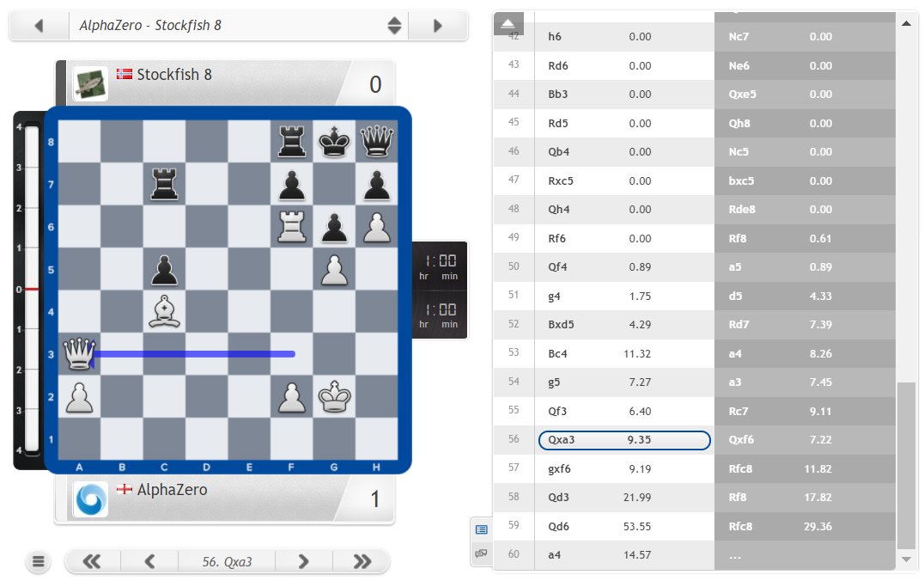Select the black pawn on f7
Viewport: 924px width, 581px height.
click(x=292, y=184)
